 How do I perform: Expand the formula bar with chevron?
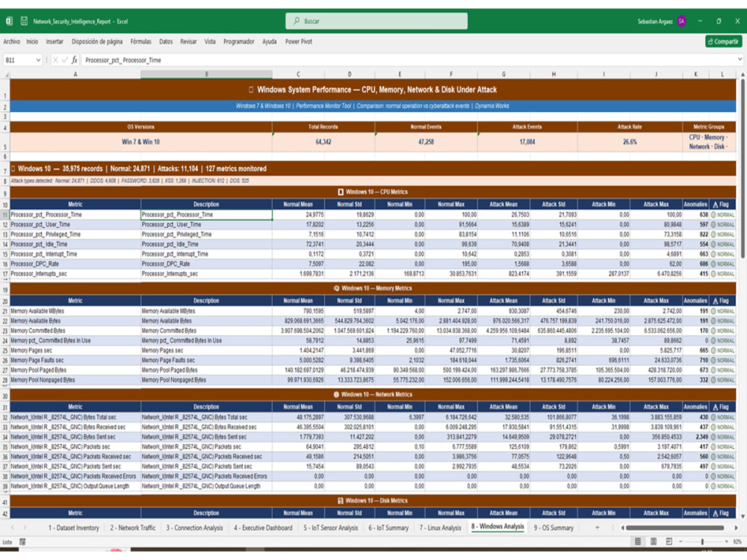point(740,60)
